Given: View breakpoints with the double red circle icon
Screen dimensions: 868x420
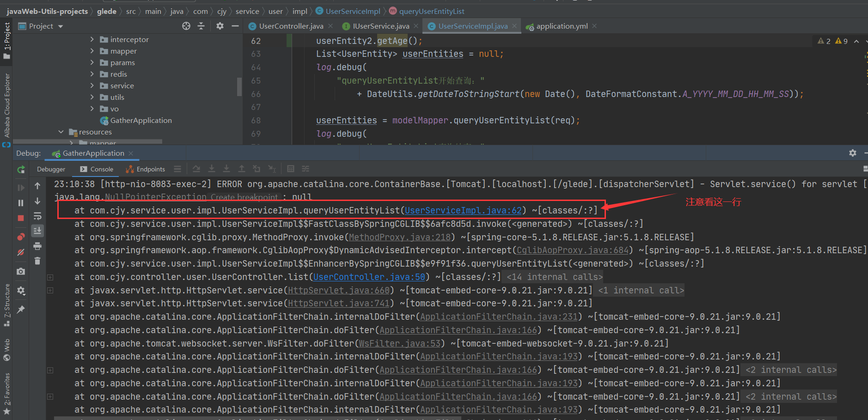Looking at the screenshot, I should pos(21,237).
